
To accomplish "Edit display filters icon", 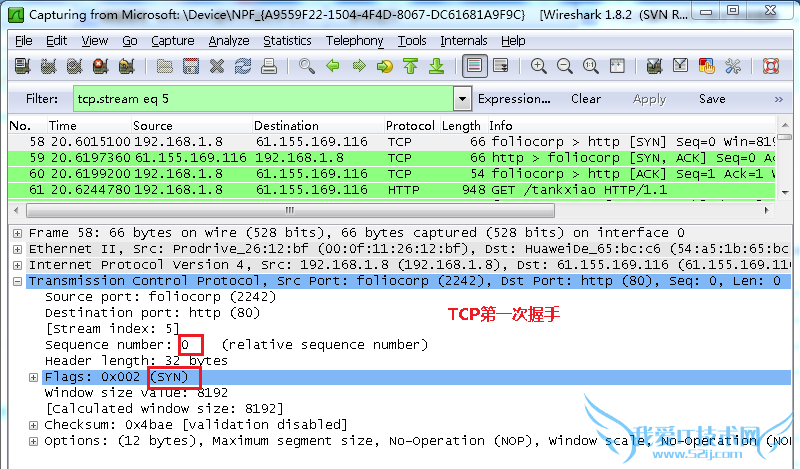I will [x=681, y=66].
